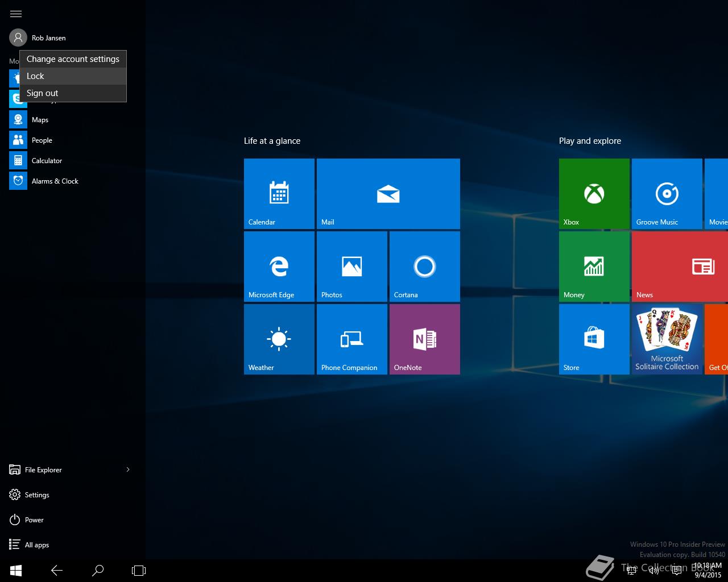Viewport: 728px width, 582px height.
Task: Open the Action Center notifications icon
Action: (x=677, y=571)
